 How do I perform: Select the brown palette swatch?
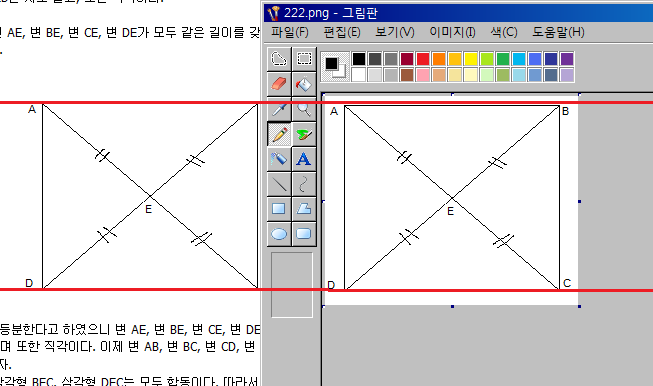(407, 75)
